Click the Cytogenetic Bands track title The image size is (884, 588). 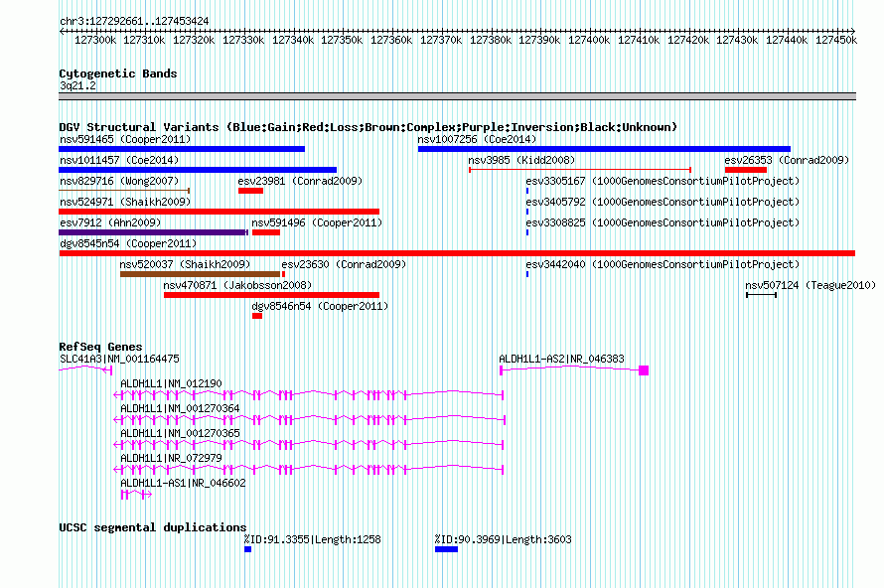[x=118, y=73]
